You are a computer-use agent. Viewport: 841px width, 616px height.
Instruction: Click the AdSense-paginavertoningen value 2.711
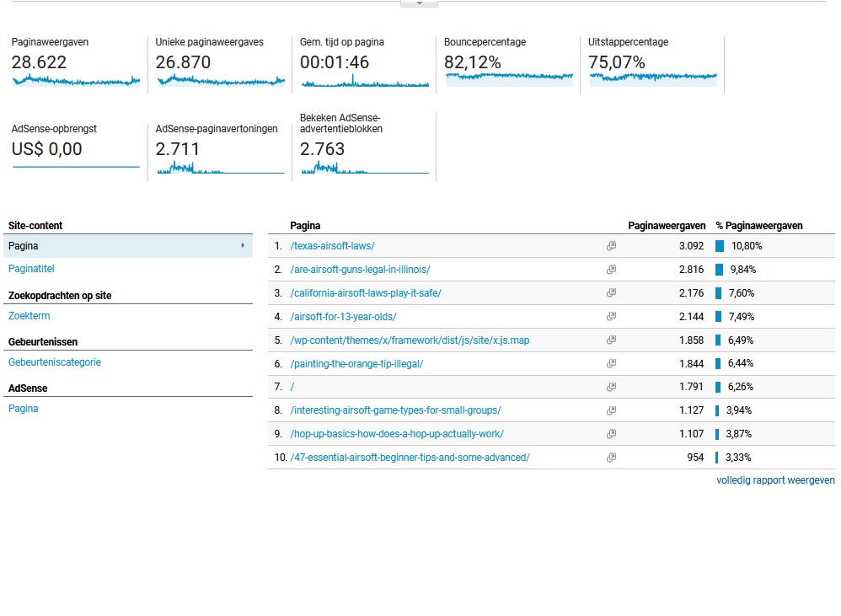[178, 149]
